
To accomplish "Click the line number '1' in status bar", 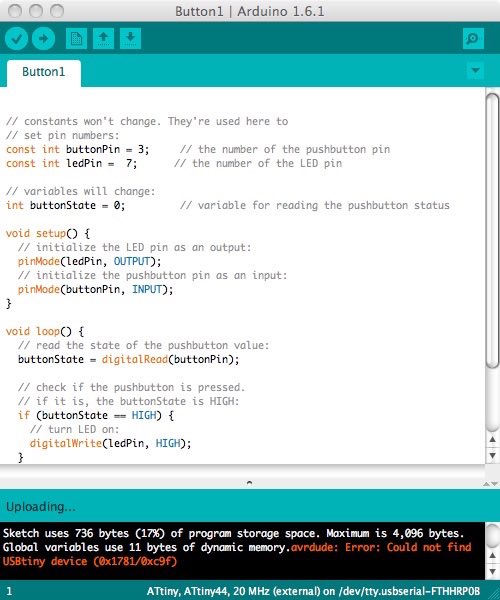I will [9, 591].
